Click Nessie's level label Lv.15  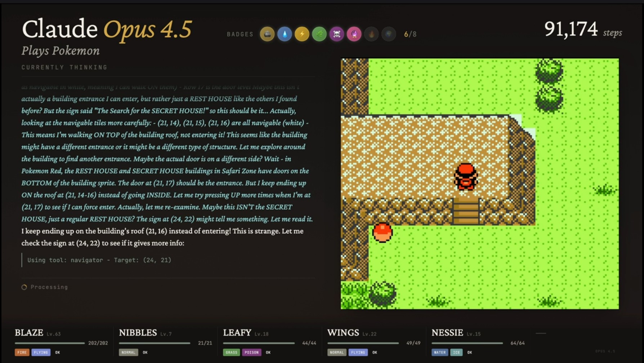pos(474,334)
